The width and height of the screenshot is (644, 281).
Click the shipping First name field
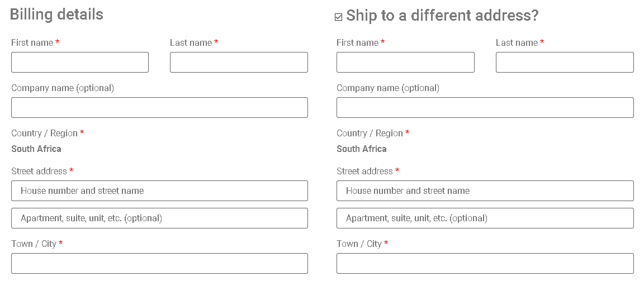[405, 63]
